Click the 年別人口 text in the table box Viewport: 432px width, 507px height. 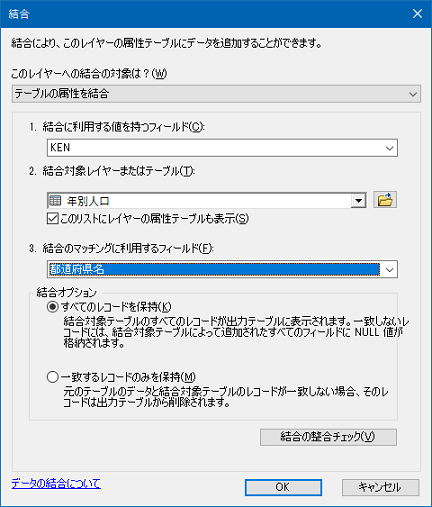[88, 201]
